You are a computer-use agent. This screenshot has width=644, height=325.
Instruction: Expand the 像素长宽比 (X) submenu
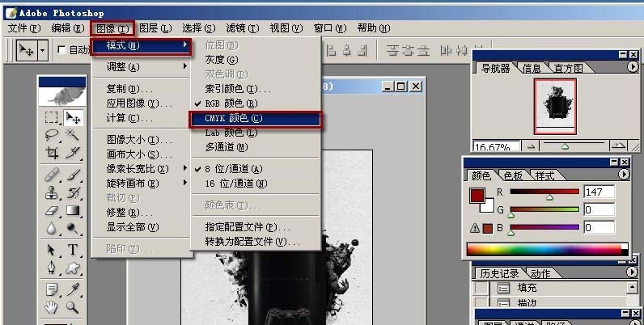142,169
